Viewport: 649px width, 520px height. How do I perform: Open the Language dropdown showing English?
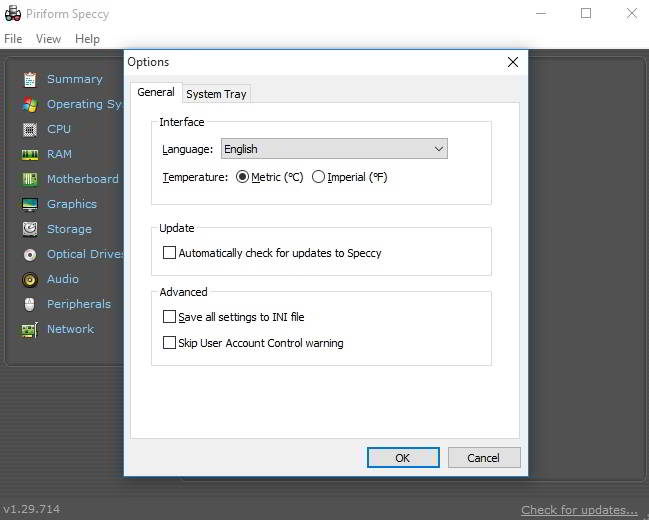334,149
